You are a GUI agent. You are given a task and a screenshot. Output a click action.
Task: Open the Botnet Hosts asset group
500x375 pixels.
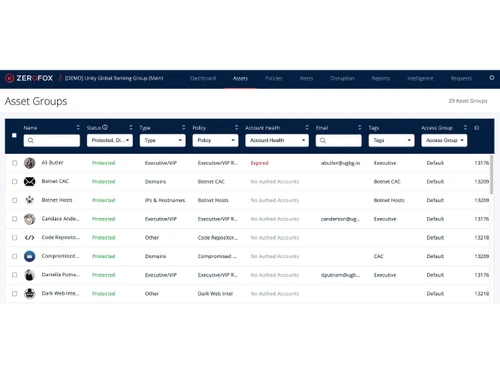pos(57,200)
